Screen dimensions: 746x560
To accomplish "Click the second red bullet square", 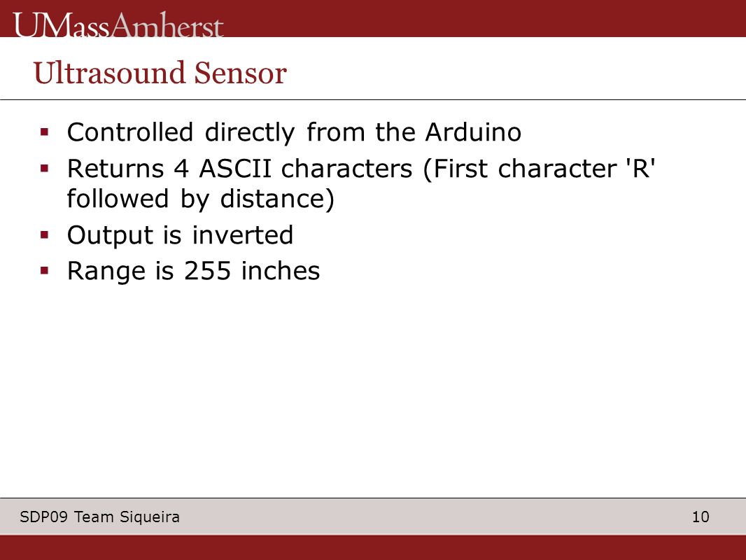I will (x=45, y=168).
